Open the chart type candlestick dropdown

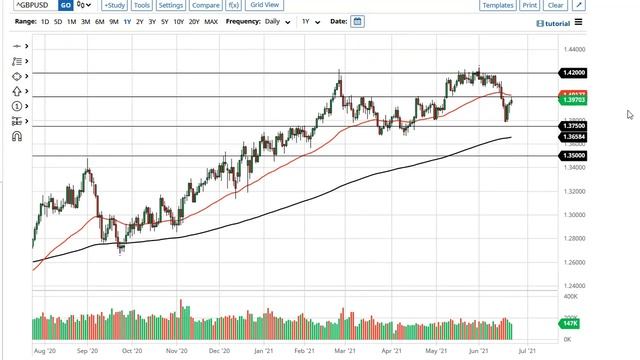[x=84, y=5]
